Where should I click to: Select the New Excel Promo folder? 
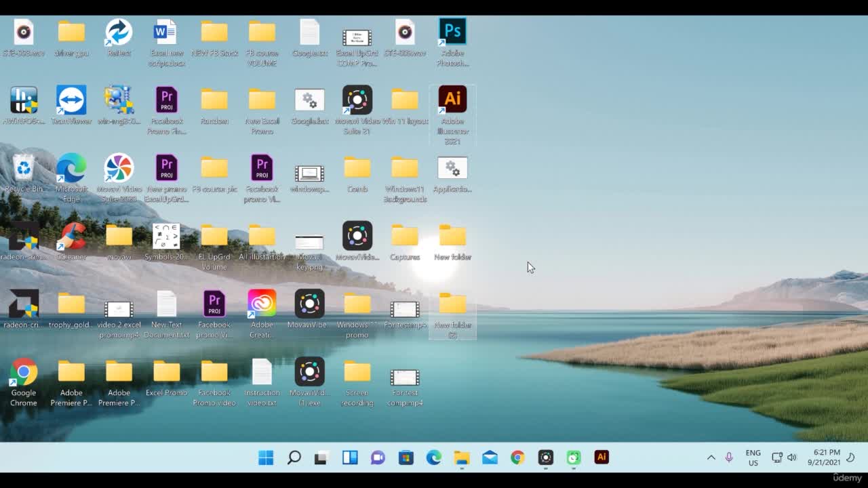[x=262, y=110]
